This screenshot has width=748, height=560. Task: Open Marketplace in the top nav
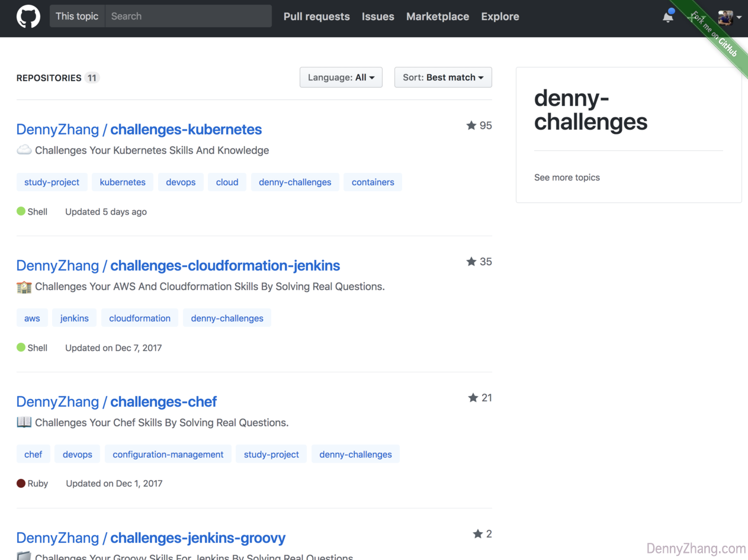[438, 17]
